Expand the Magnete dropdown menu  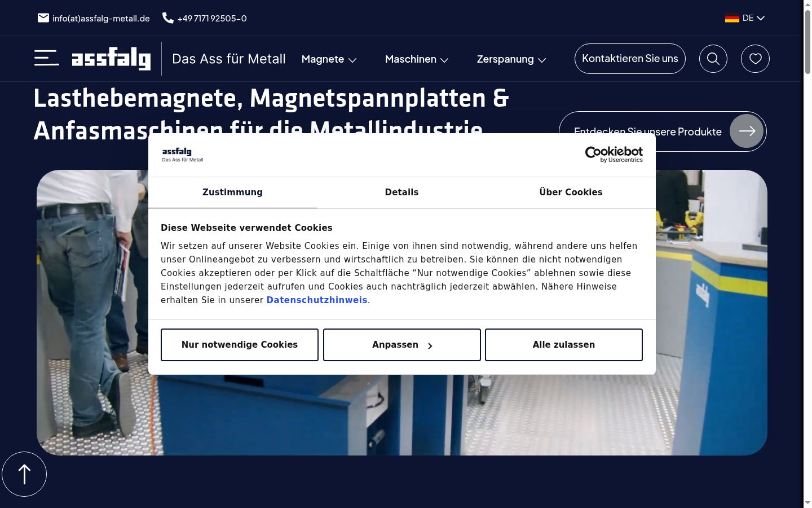tap(329, 59)
